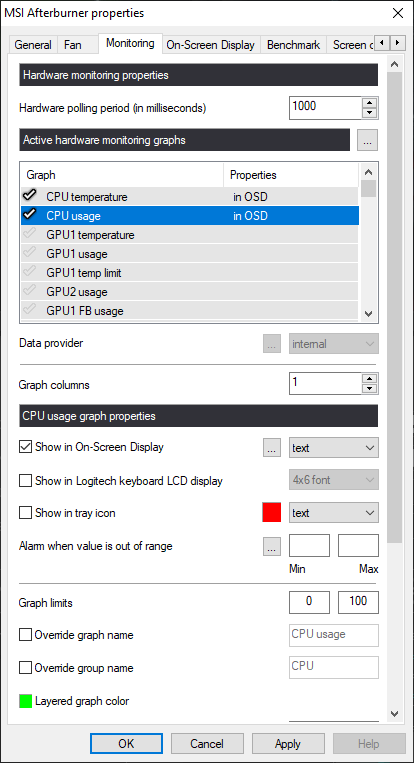The width and height of the screenshot is (414, 763).
Task: Increase the Graph columns value
Action: click(371, 379)
